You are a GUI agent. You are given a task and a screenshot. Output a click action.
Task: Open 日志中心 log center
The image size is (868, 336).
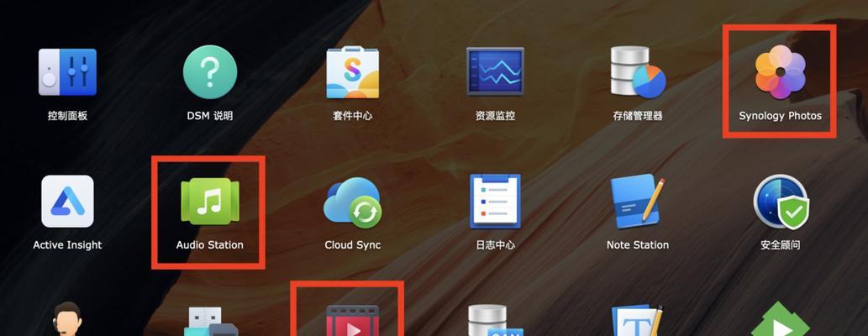click(x=495, y=201)
